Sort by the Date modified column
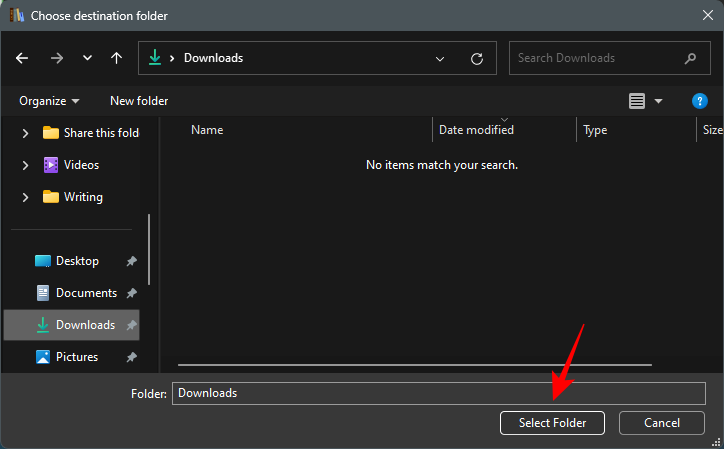The image size is (724, 449). (x=476, y=130)
